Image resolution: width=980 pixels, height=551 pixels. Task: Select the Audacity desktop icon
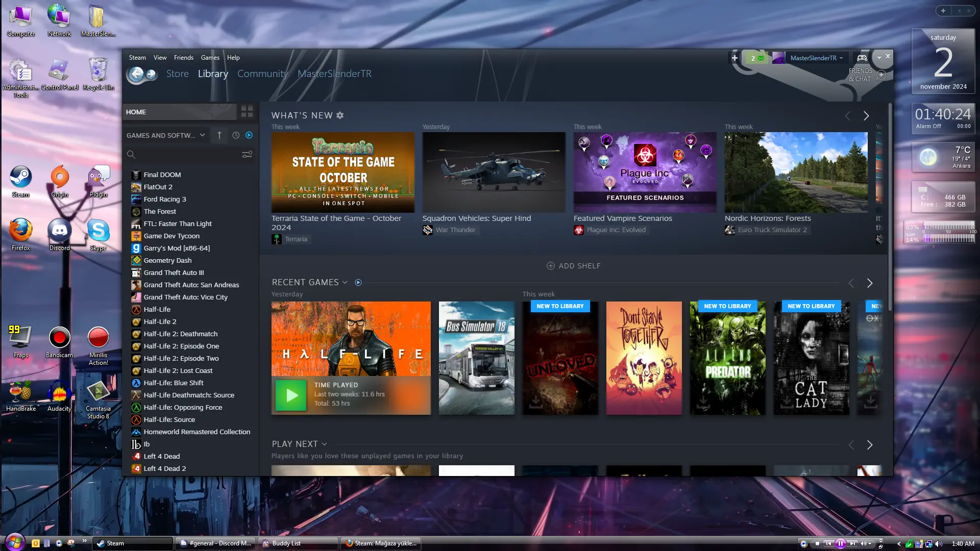60,396
